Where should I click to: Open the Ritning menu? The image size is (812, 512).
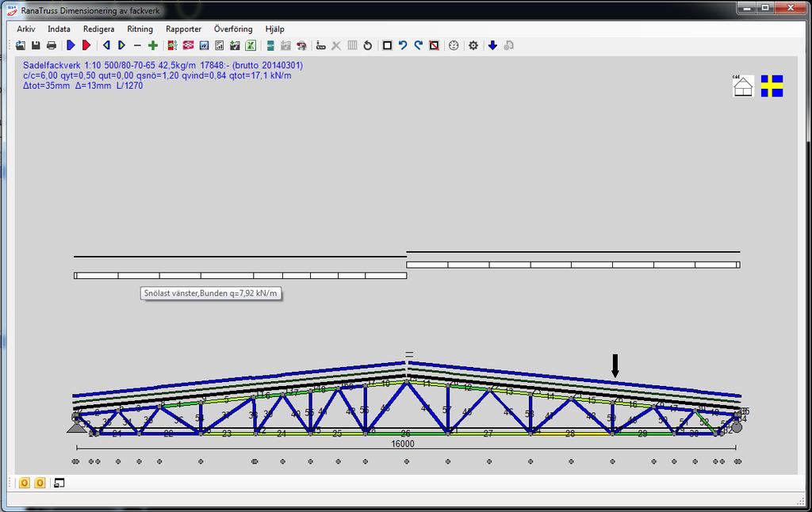[140, 29]
